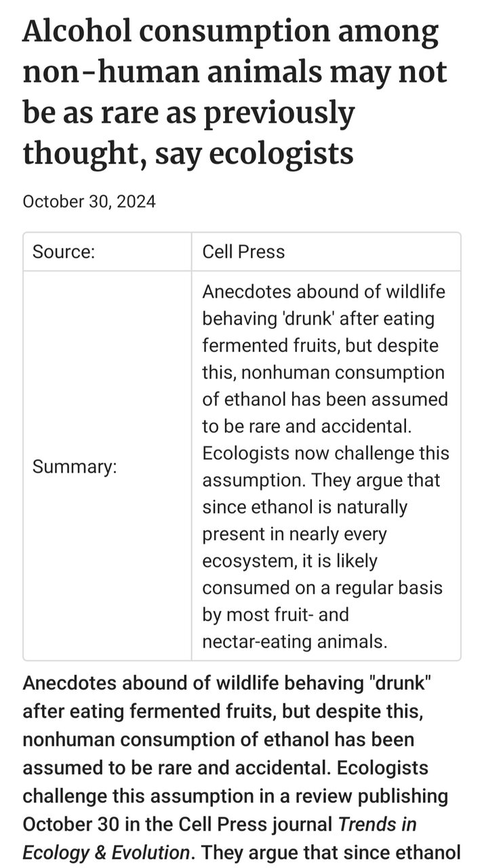This screenshot has height=868, width=484.
Task: Click the October 30, 2024 publication date
Action: (89, 201)
